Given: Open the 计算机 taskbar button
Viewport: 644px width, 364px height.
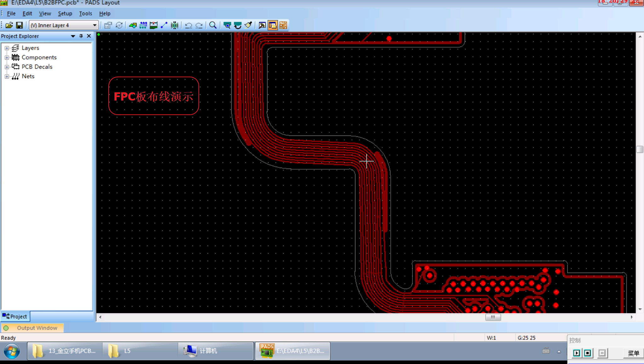Looking at the screenshot, I should [x=216, y=351].
